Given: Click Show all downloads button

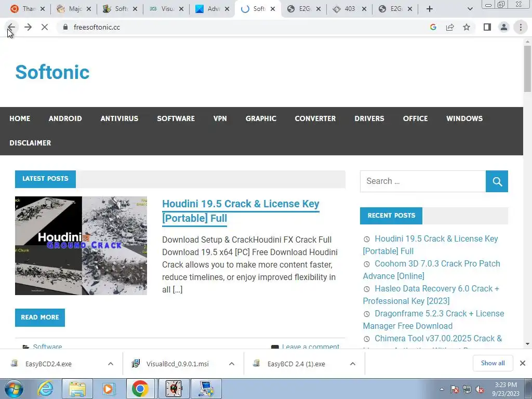Looking at the screenshot, I should (493, 363).
